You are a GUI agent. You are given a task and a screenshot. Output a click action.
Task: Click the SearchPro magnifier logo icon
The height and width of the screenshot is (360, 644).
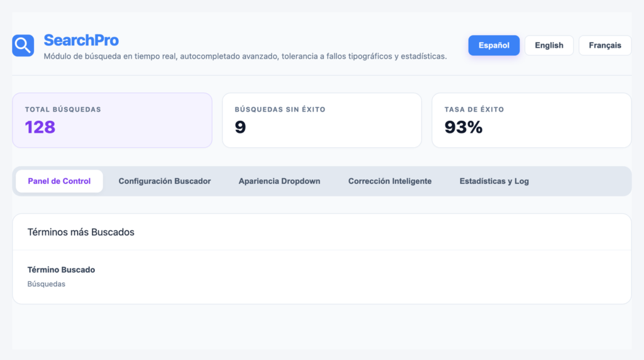pos(23,45)
